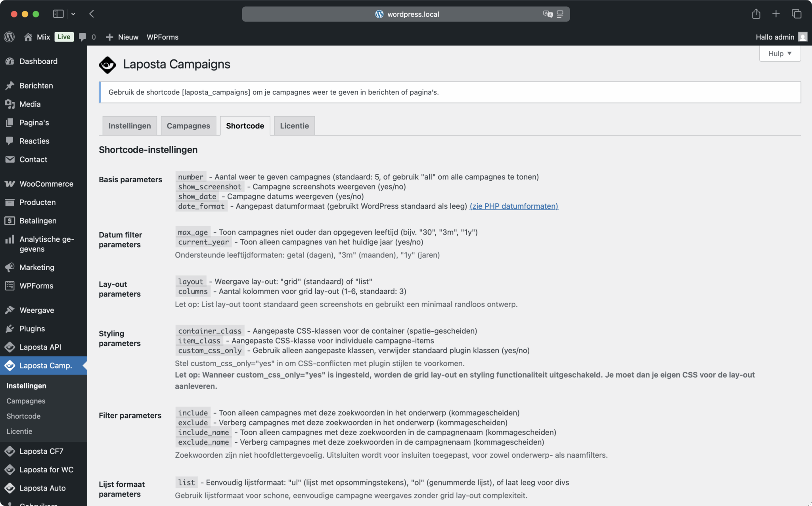
Task: Click the Media library icon
Action: [x=10, y=104]
